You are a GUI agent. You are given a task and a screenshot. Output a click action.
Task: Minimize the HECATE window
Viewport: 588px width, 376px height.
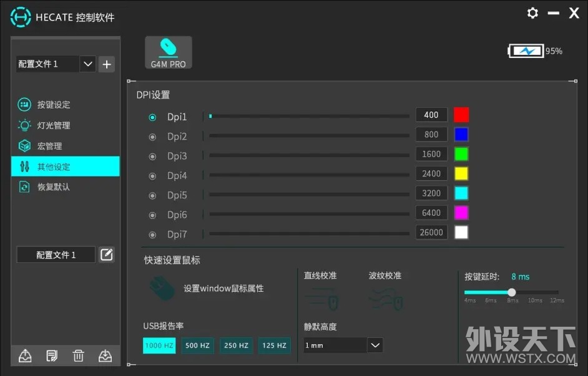tap(554, 13)
